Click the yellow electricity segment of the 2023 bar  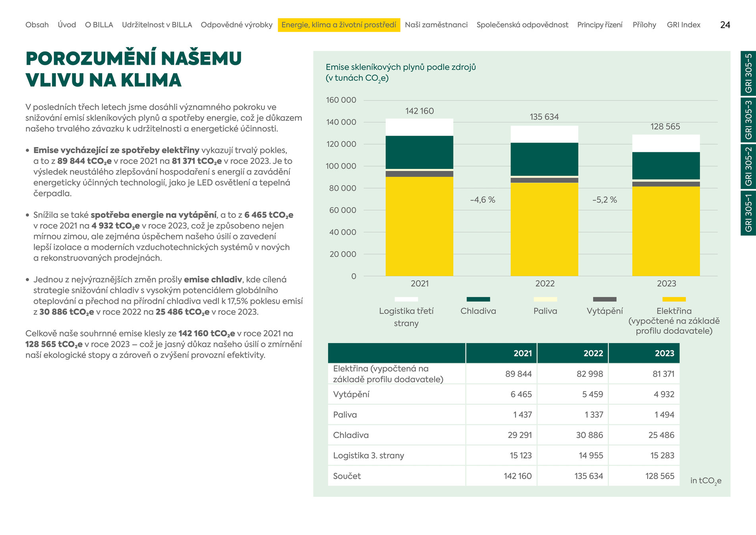coord(666,231)
